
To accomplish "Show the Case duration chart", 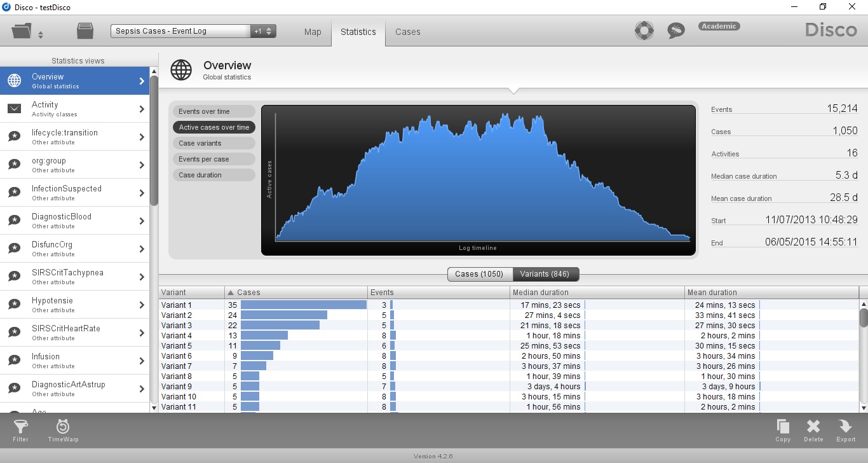I will (x=214, y=174).
